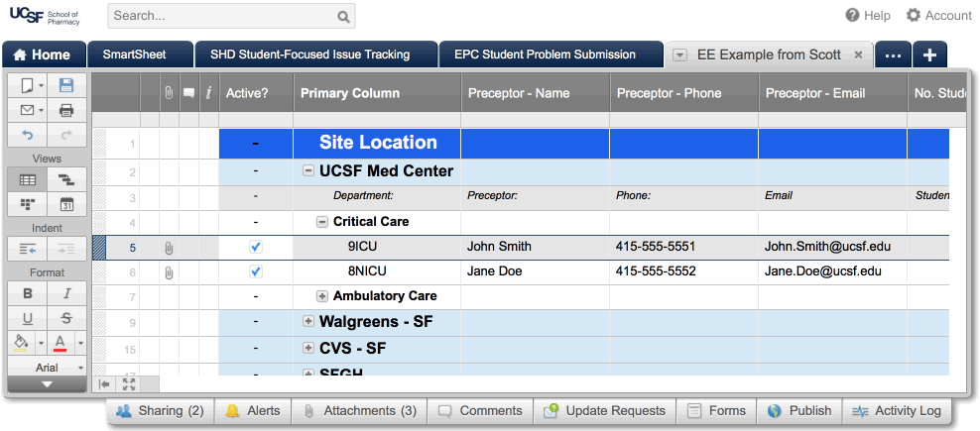
Task: Expand the Ambulatory Care group
Action: (x=322, y=296)
